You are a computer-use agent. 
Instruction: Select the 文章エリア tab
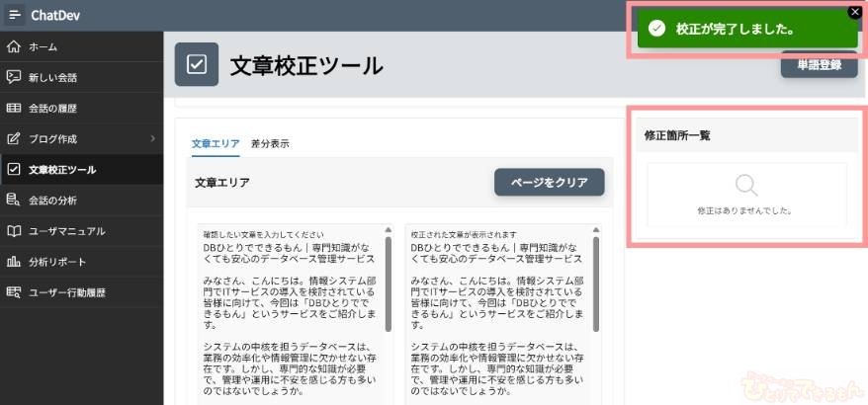coord(215,143)
